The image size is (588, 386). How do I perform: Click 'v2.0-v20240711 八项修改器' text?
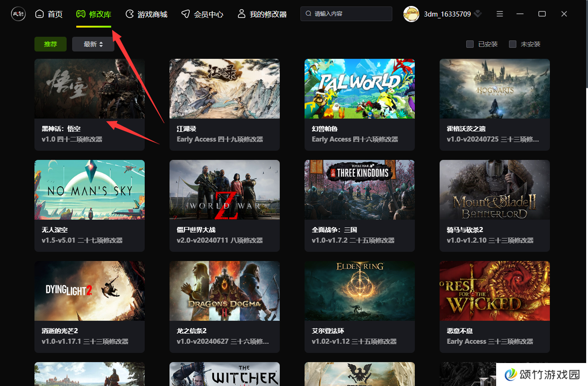pyautogui.click(x=220, y=240)
